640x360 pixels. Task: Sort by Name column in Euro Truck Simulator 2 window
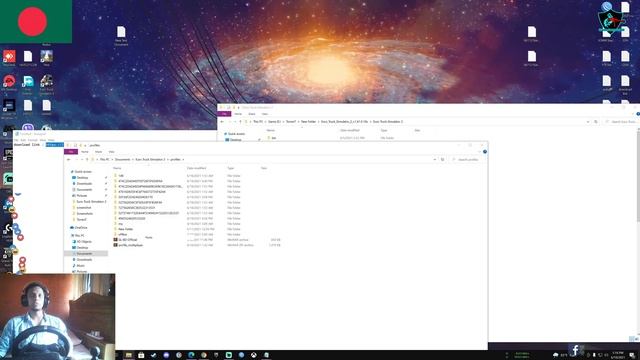pos(271,130)
